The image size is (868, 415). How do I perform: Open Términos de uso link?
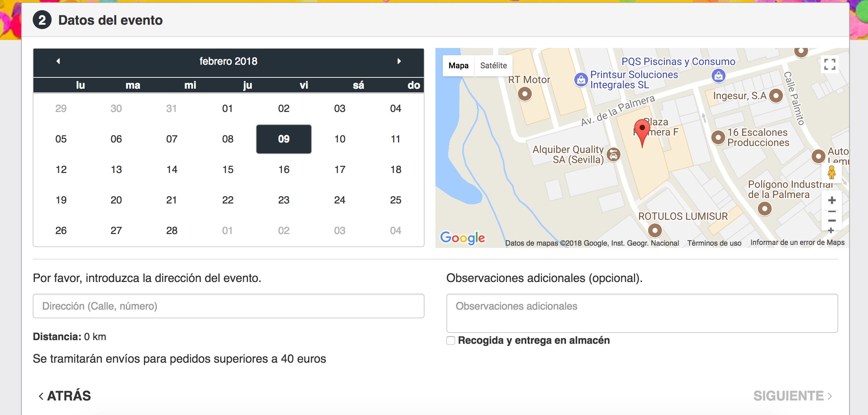click(x=714, y=243)
